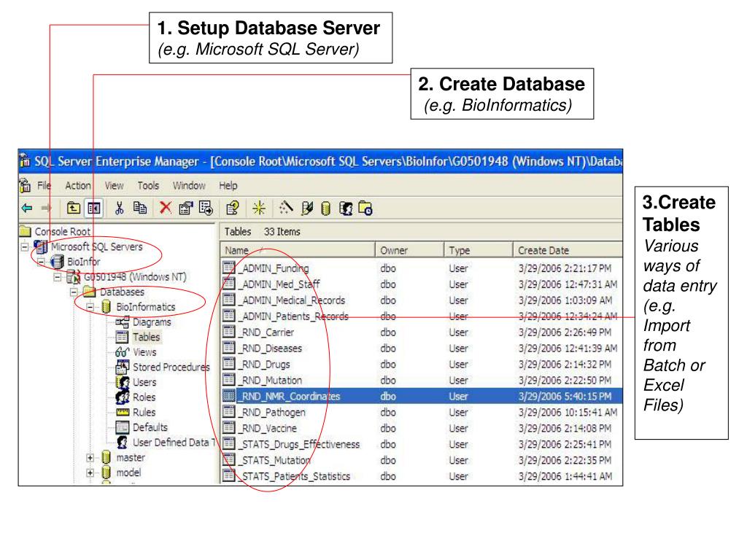Click the Rules ruler icon in tree
Screen dimensions: 747x560
click(x=123, y=412)
